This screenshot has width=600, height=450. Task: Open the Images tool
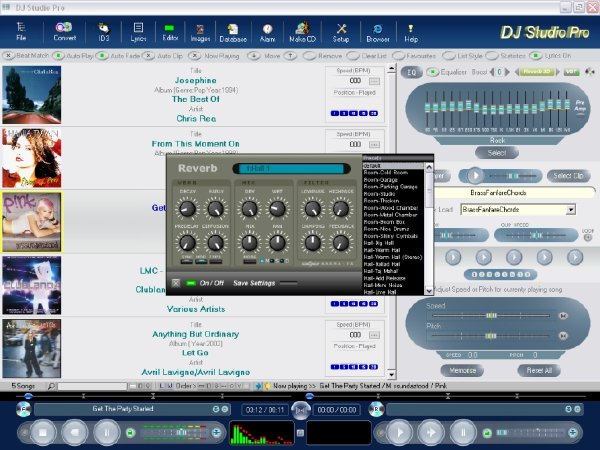pyautogui.click(x=200, y=33)
